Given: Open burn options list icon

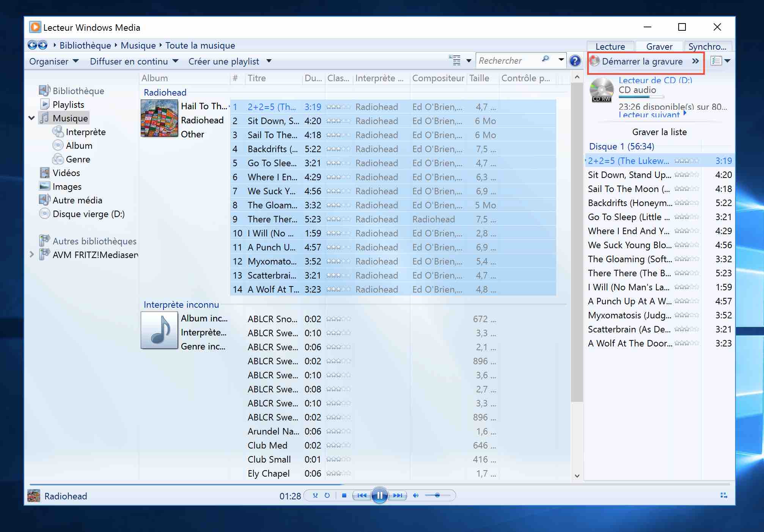Looking at the screenshot, I should click(716, 61).
